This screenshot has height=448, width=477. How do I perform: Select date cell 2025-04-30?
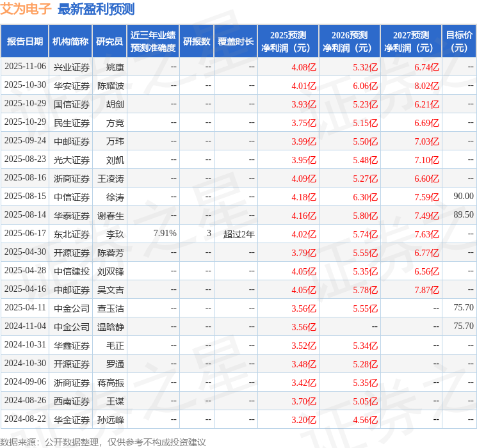pos(25,252)
